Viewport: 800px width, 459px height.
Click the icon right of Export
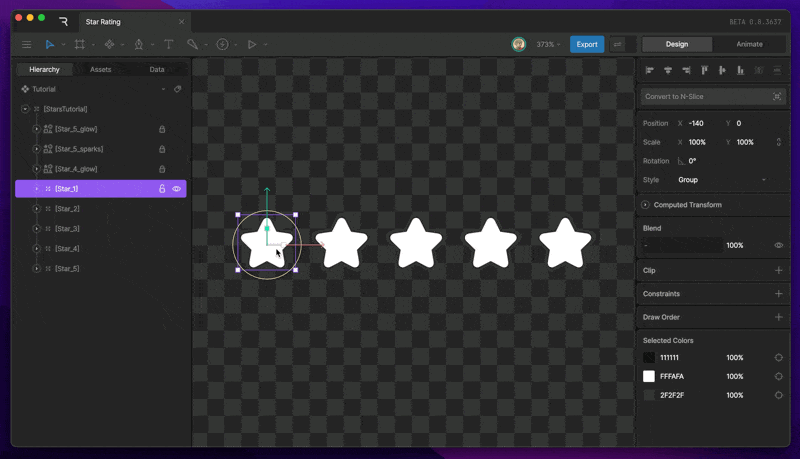[618, 44]
